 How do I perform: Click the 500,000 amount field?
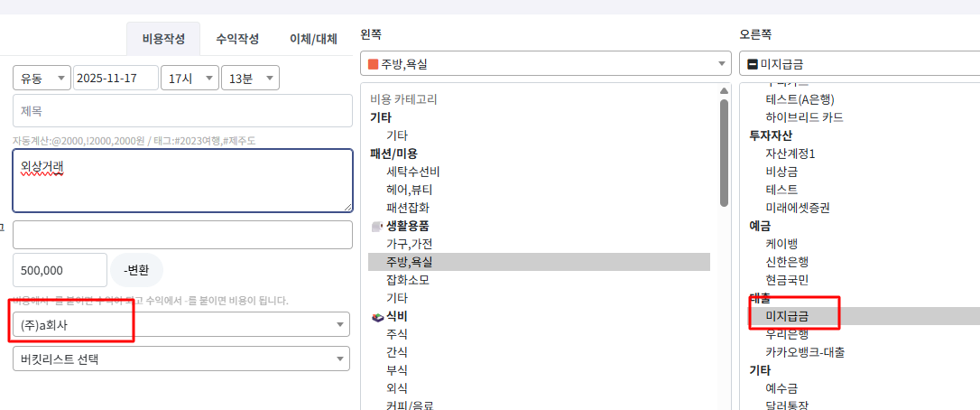(x=60, y=270)
